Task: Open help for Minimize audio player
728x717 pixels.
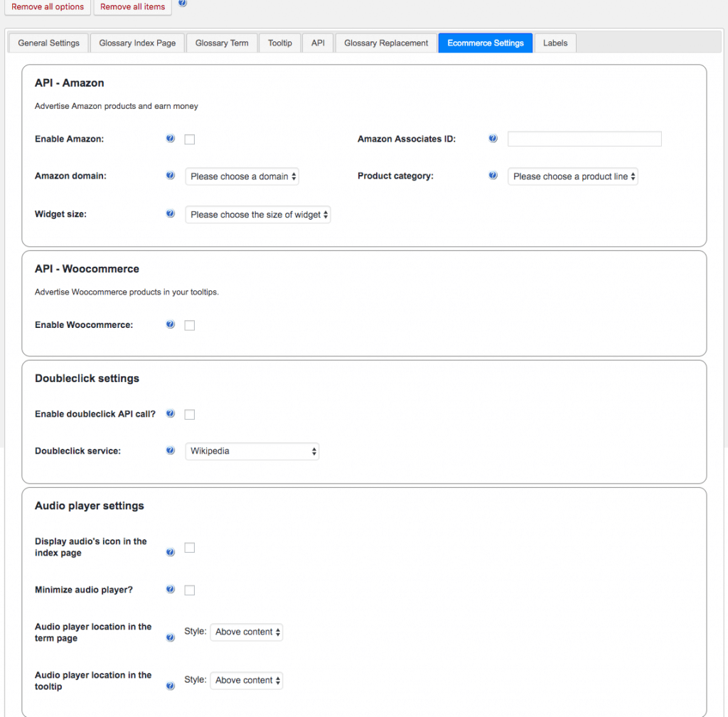Action: tap(170, 589)
